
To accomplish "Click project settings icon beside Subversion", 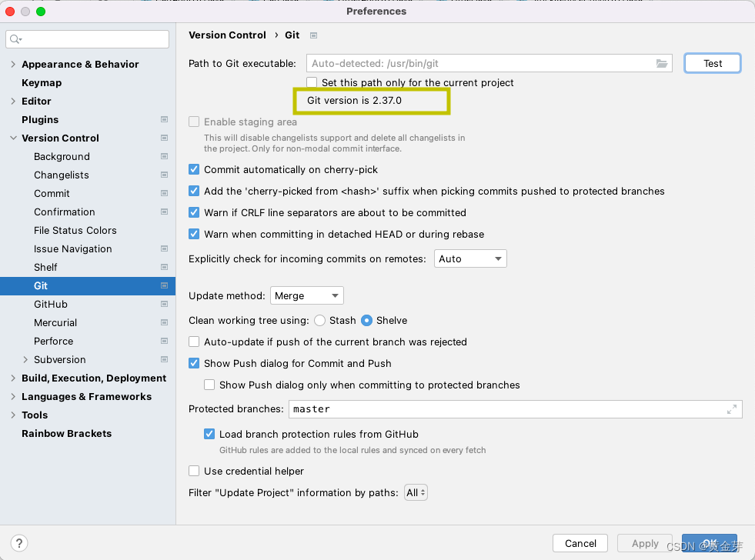I will 164,359.
